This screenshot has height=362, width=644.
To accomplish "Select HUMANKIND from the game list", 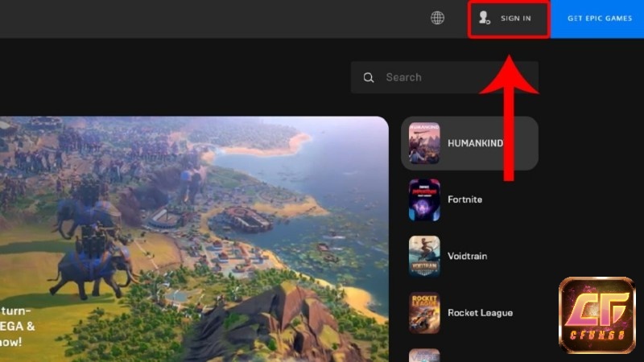I will (x=469, y=143).
